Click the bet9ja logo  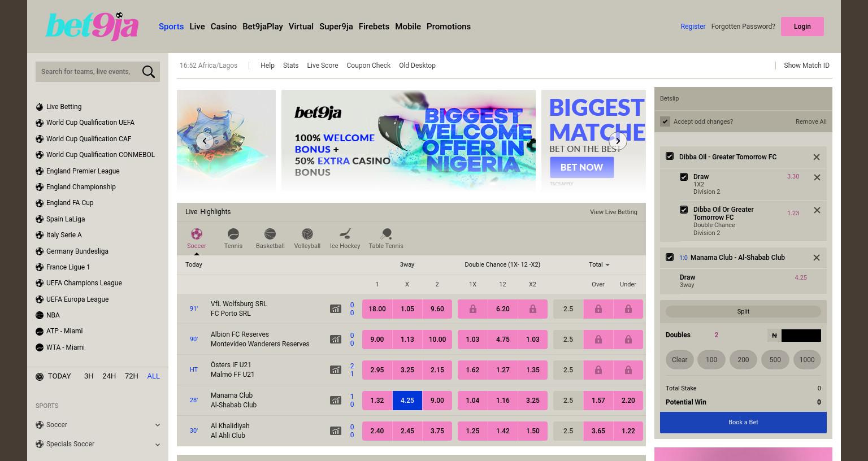(x=92, y=27)
